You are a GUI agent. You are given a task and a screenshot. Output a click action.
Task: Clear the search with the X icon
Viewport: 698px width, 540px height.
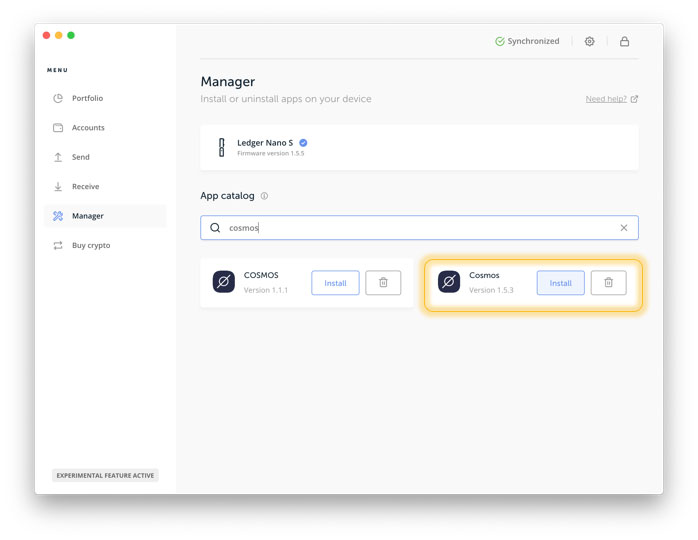point(624,227)
